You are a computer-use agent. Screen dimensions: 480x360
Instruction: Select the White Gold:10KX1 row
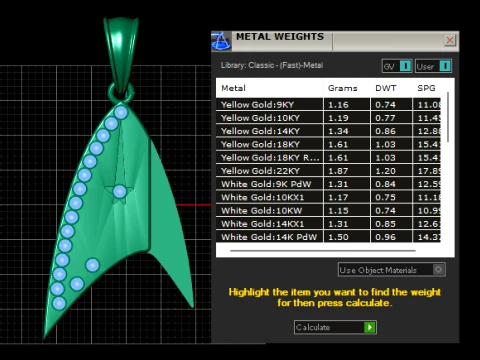pyautogui.click(x=328, y=197)
